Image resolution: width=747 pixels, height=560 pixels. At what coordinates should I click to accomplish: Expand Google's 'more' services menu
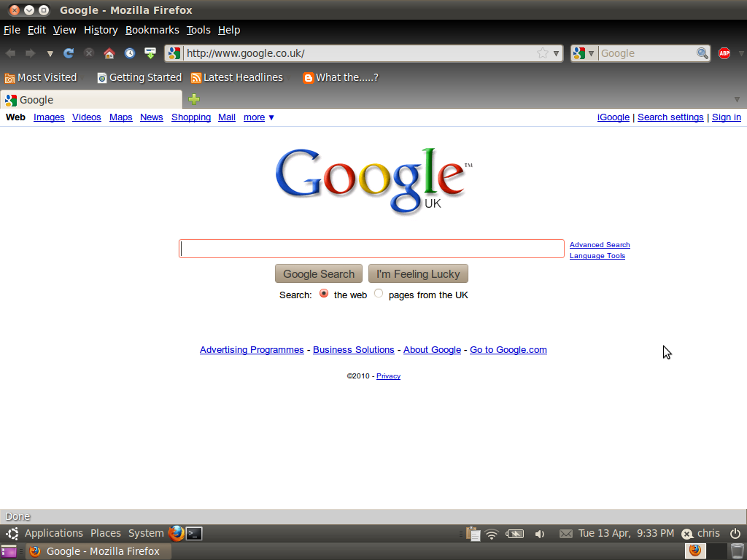point(259,117)
